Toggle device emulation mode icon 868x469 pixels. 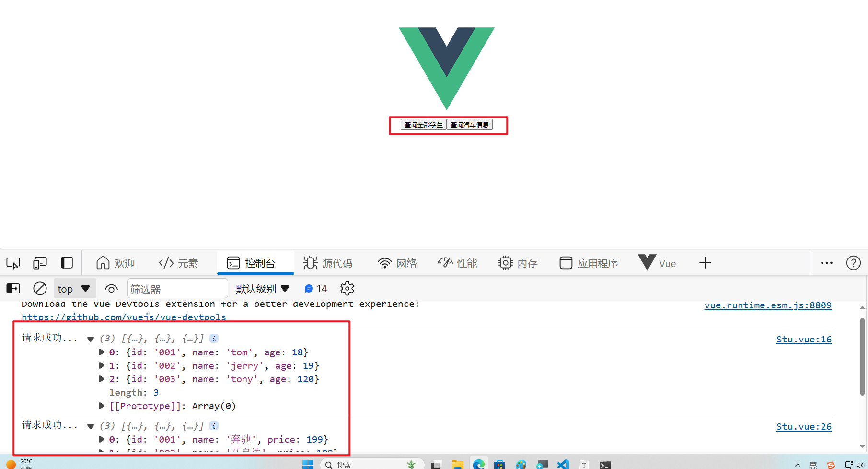pos(40,263)
